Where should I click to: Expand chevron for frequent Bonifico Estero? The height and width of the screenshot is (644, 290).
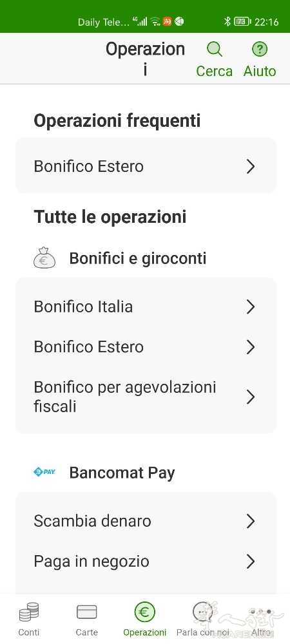pos(251,167)
